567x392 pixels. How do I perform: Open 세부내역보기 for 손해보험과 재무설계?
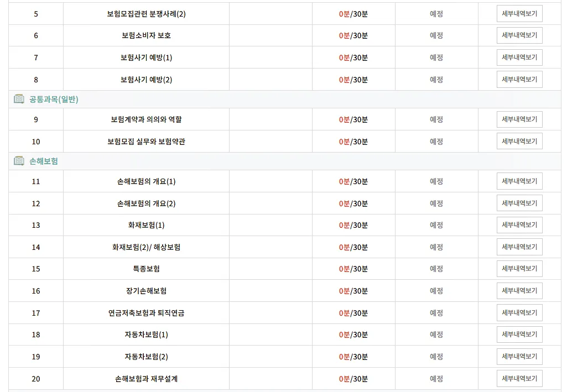pyautogui.click(x=519, y=378)
